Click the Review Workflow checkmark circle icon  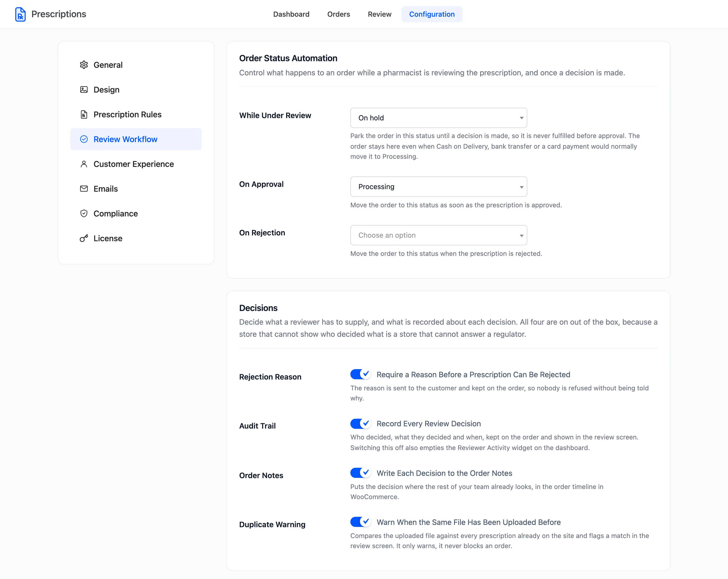point(84,139)
